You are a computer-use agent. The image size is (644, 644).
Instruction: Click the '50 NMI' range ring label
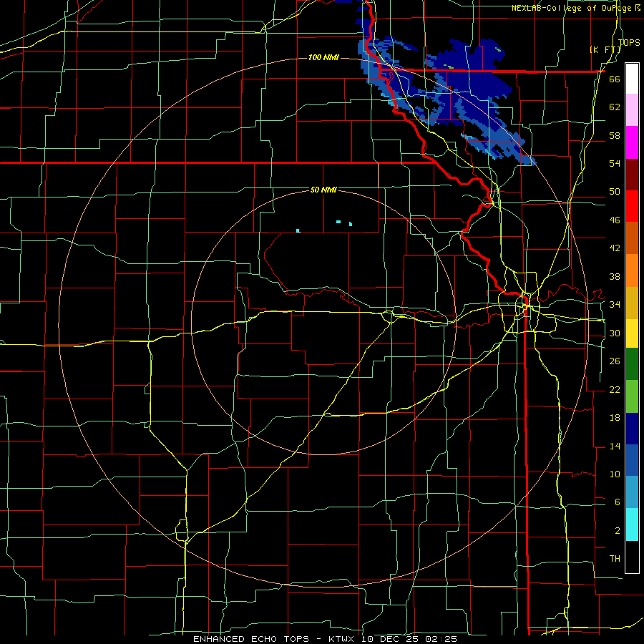[323, 190]
